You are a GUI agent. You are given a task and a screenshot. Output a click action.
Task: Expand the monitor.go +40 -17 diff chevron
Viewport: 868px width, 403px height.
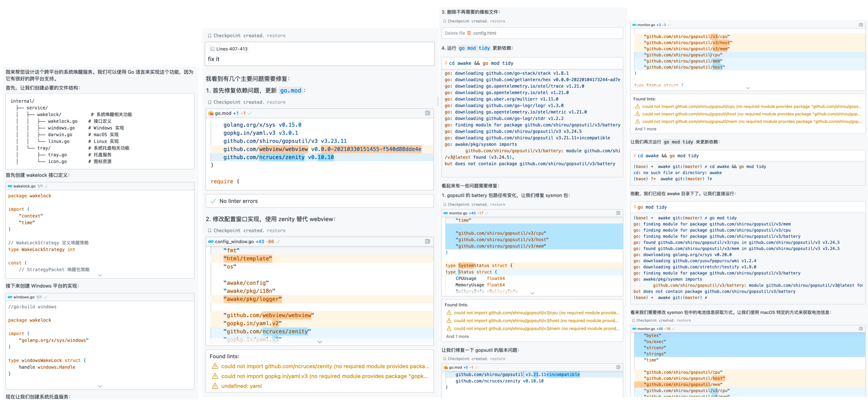tap(532, 294)
